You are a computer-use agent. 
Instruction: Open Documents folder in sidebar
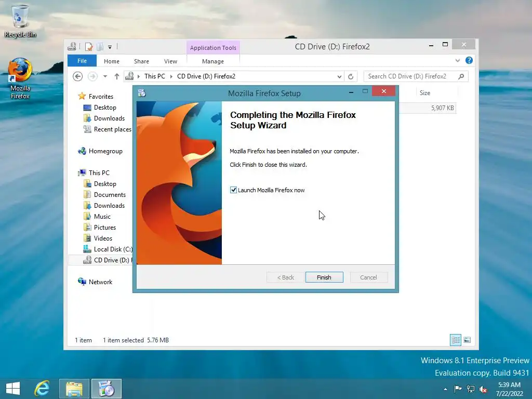(110, 194)
